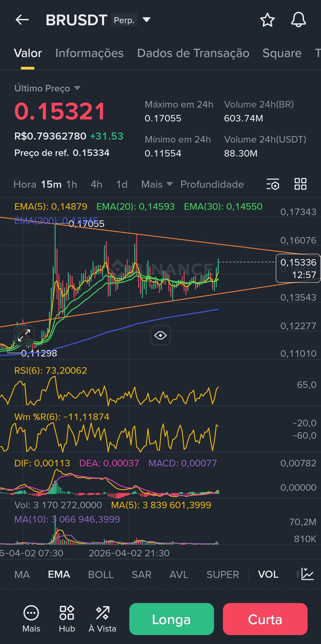Viewport: 321px width, 644px height.
Task: Tap the DIF value label
Action: (42, 463)
